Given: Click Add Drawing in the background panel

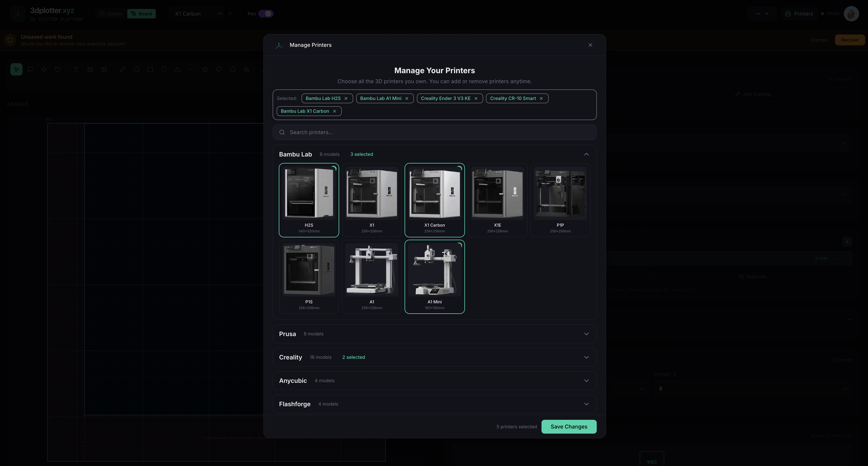Looking at the screenshot, I should point(753,94).
